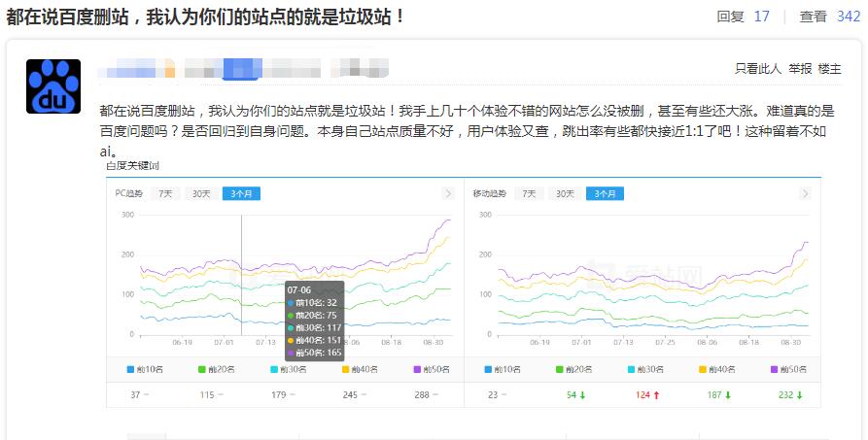Click the thread title about 百度删站
The image size is (868, 440).
[x=205, y=17]
